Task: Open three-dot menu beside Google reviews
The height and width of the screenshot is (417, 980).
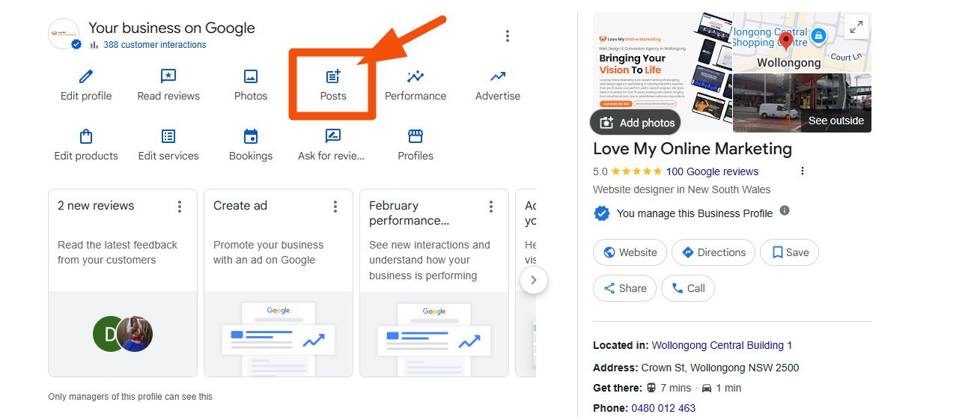Action: pyautogui.click(x=803, y=171)
